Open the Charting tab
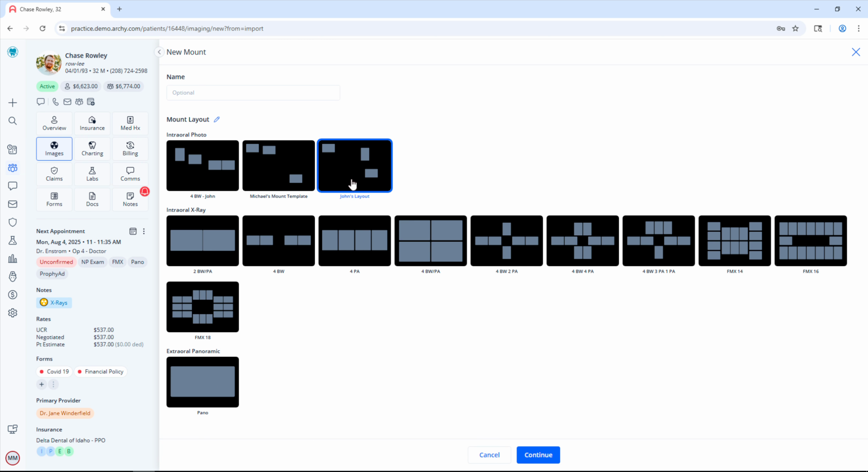This screenshot has width=868, height=472. (92, 149)
